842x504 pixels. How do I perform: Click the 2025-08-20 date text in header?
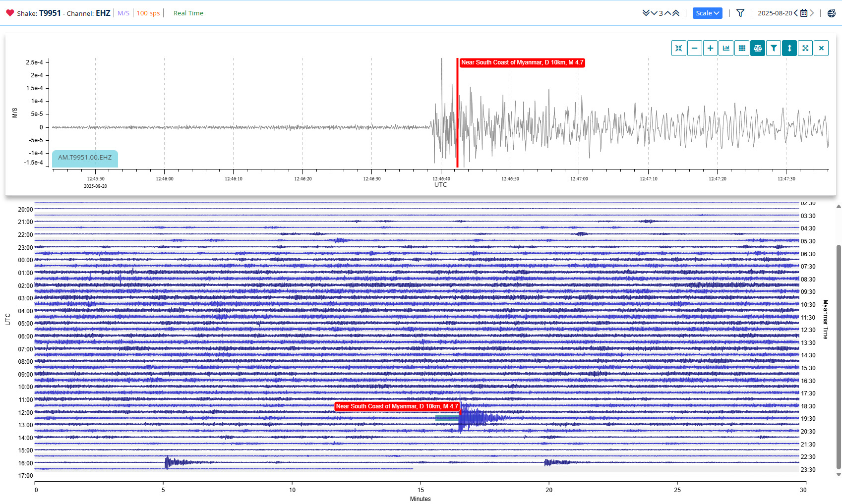775,13
